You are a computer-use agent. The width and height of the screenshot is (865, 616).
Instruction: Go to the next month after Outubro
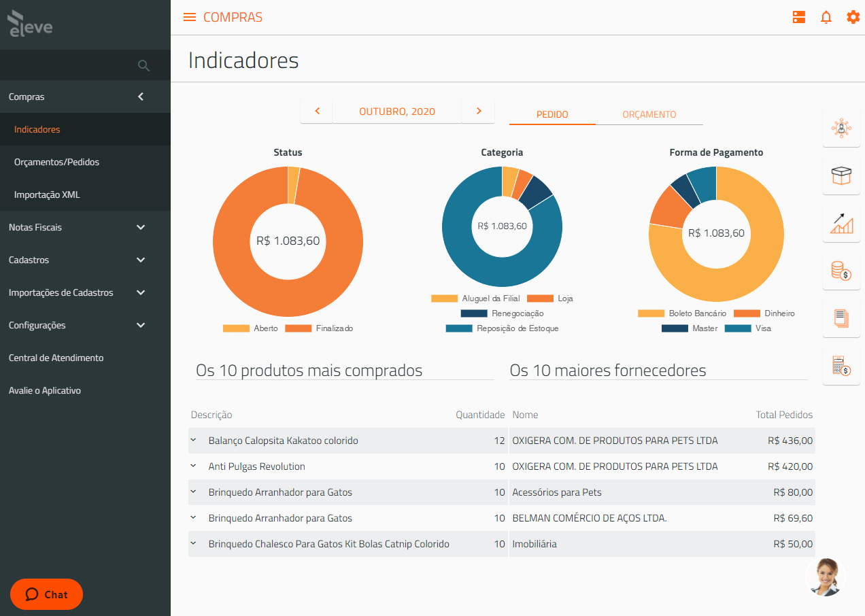478,112
